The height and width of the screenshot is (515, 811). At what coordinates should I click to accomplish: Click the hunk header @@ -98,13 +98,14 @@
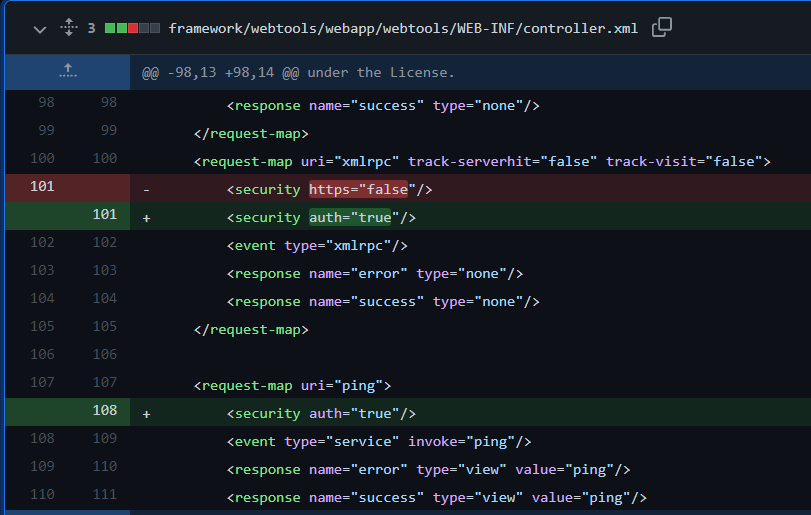click(x=298, y=72)
